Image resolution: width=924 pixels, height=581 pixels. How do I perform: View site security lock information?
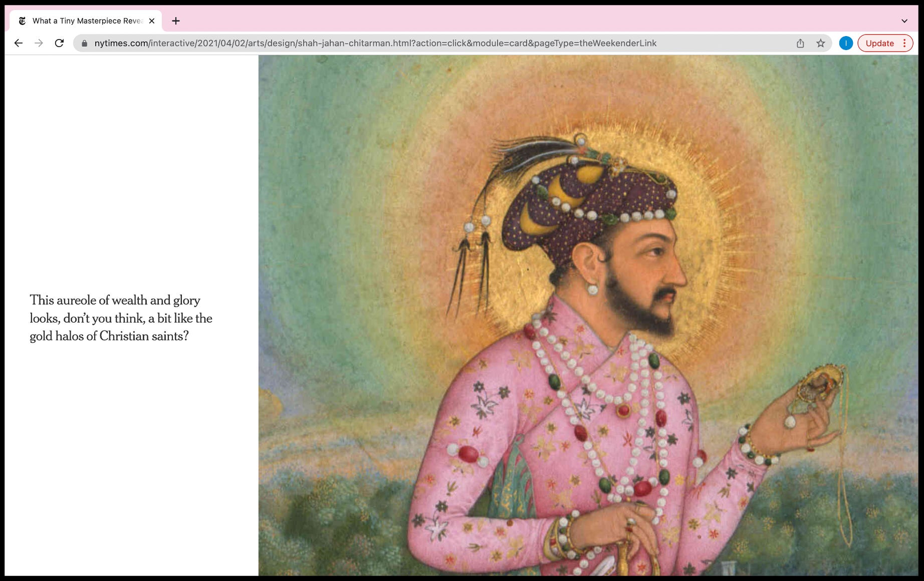pos(84,44)
